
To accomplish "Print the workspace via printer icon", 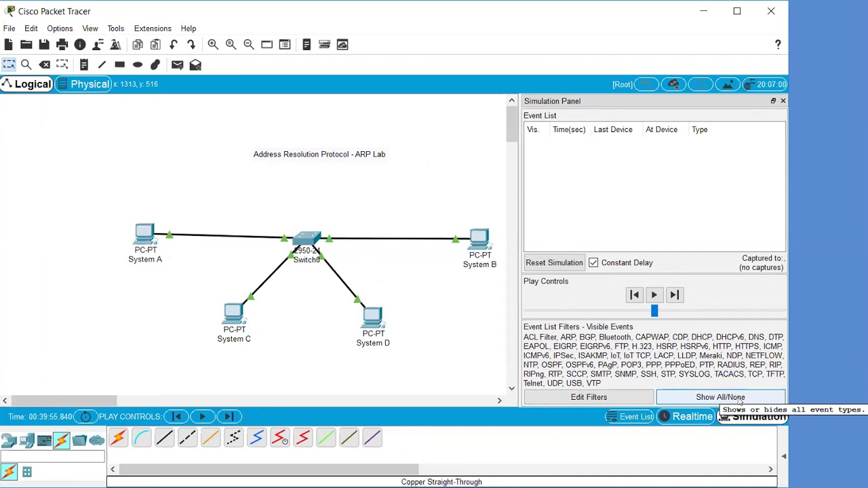I will click(62, 45).
